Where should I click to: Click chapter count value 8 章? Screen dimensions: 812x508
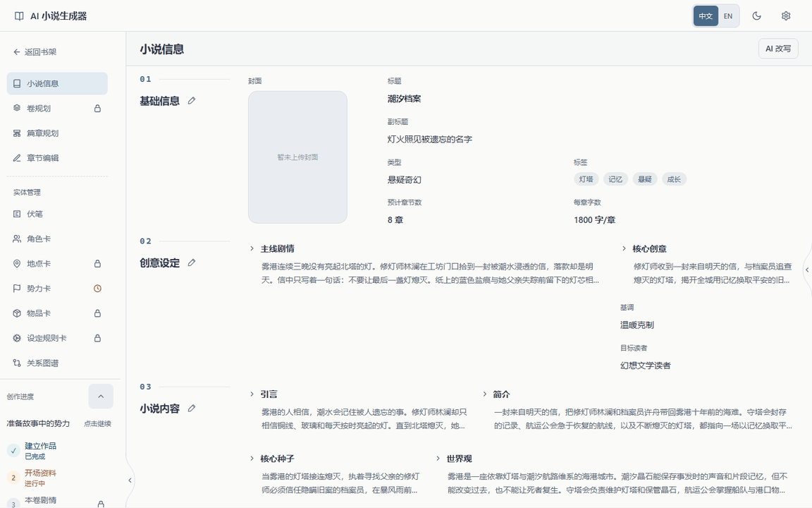tap(395, 220)
